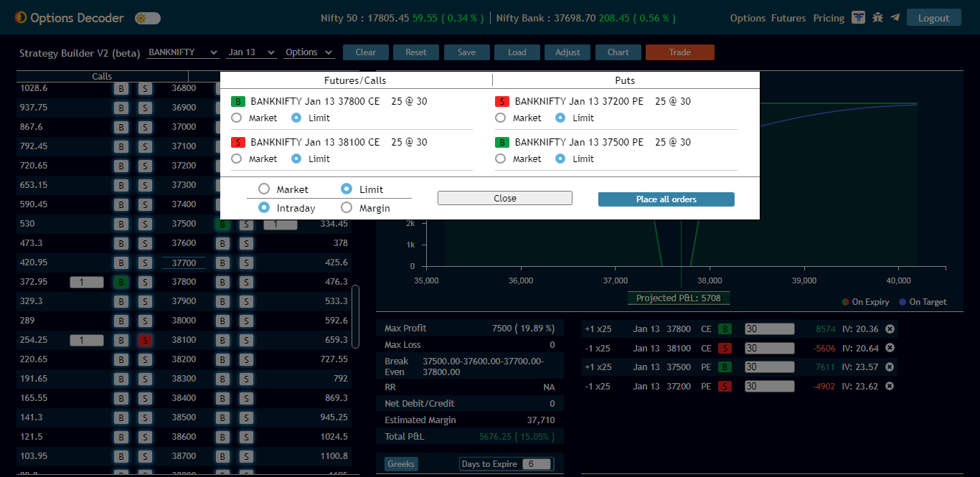This screenshot has width=980, height=477.
Task: Click call Sell for strike 37300
Action: 145,185
